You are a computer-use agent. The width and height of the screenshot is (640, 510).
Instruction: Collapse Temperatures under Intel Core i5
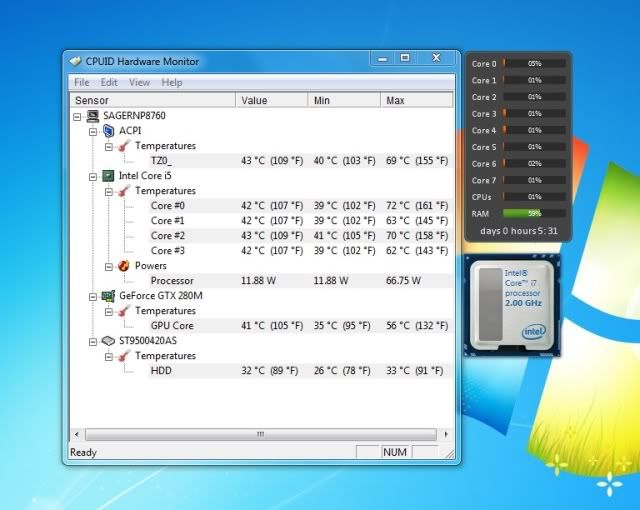click(x=109, y=192)
